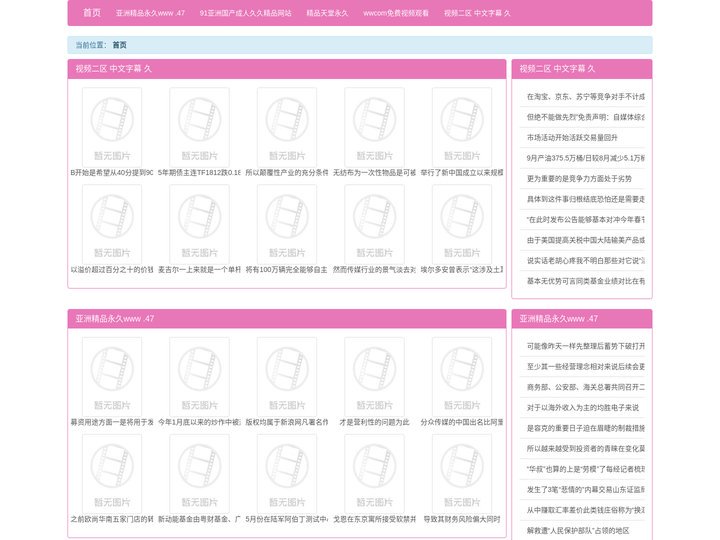Image resolution: width=720 pixels, height=540 pixels.
Task: Click the caption link '导致其财务风险偏大同时'
Action: [x=462, y=519]
